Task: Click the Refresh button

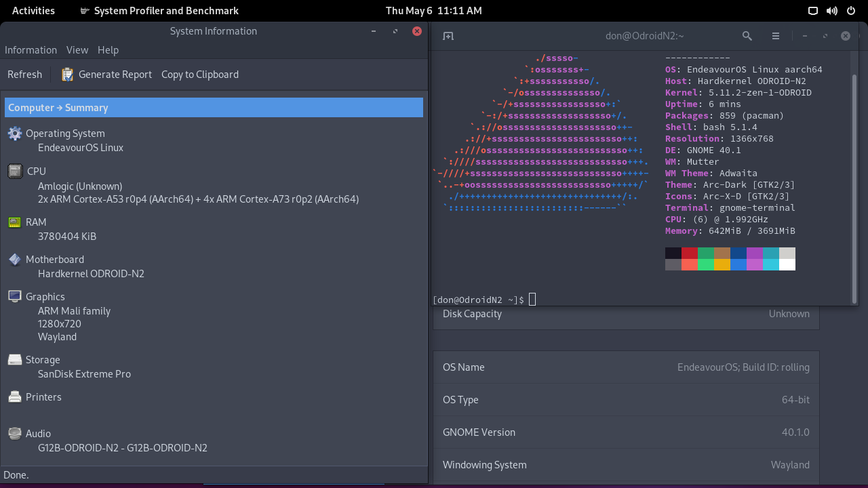Action: pos(24,75)
